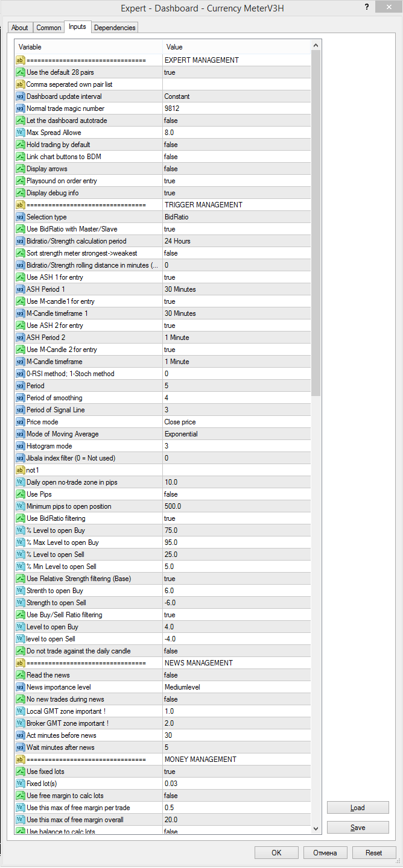Click the double-type icon beside 'Max Spread Allowe'
Image resolution: width=403 pixels, height=868 pixels.
(20, 133)
